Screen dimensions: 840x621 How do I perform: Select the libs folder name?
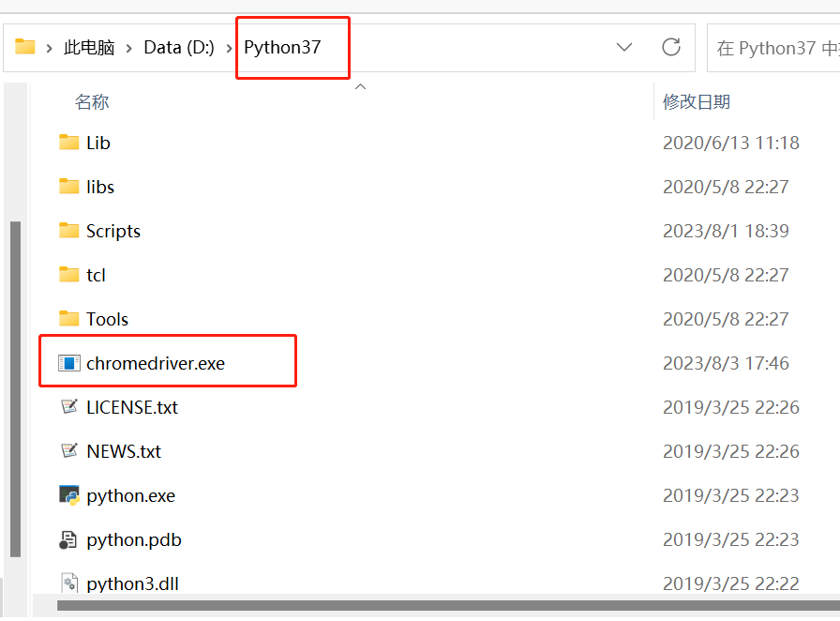coord(100,187)
